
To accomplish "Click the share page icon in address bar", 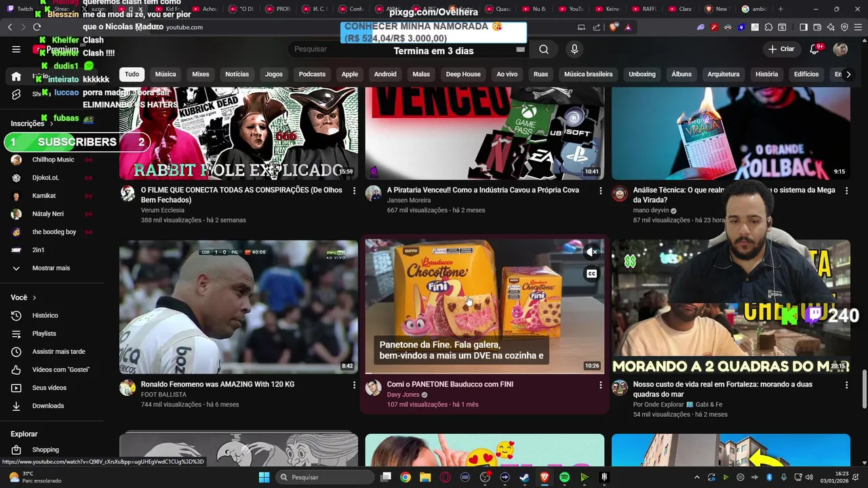I will coord(597,27).
